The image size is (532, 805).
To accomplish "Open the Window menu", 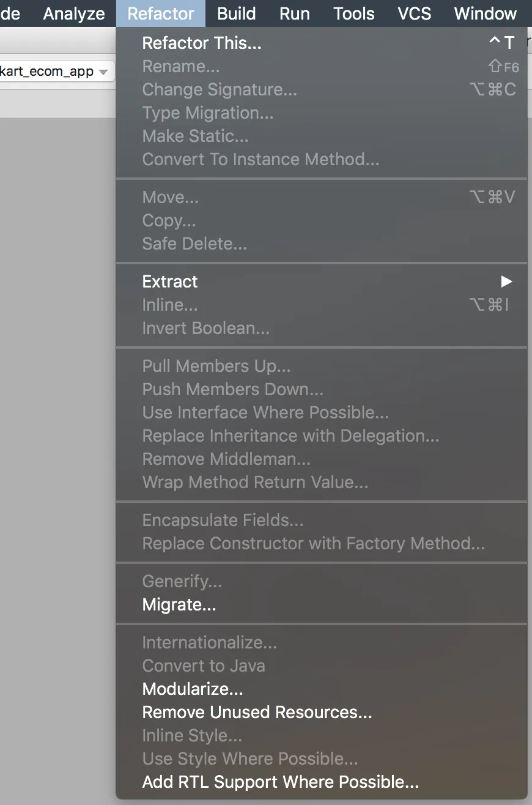I will click(x=485, y=13).
